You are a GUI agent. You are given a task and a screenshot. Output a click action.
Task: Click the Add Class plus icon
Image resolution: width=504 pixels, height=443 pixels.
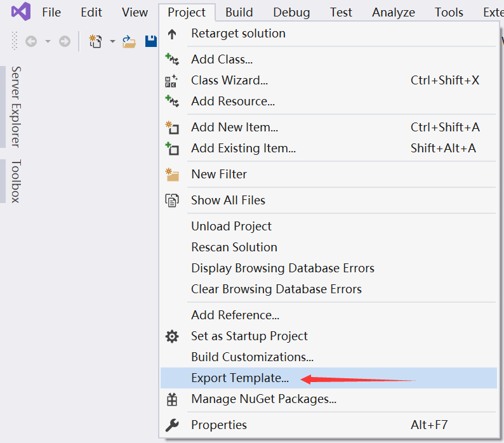172,60
